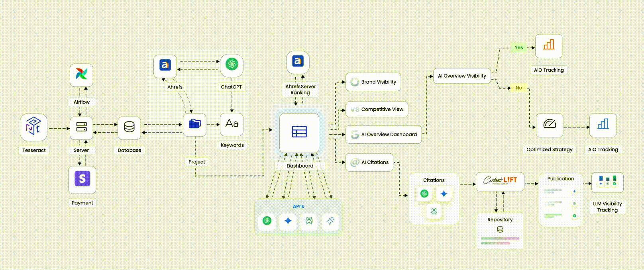Click the Ahrefs Server Ranking label
Image resolution: width=644 pixels, height=270 pixels.
pyautogui.click(x=300, y=89)
